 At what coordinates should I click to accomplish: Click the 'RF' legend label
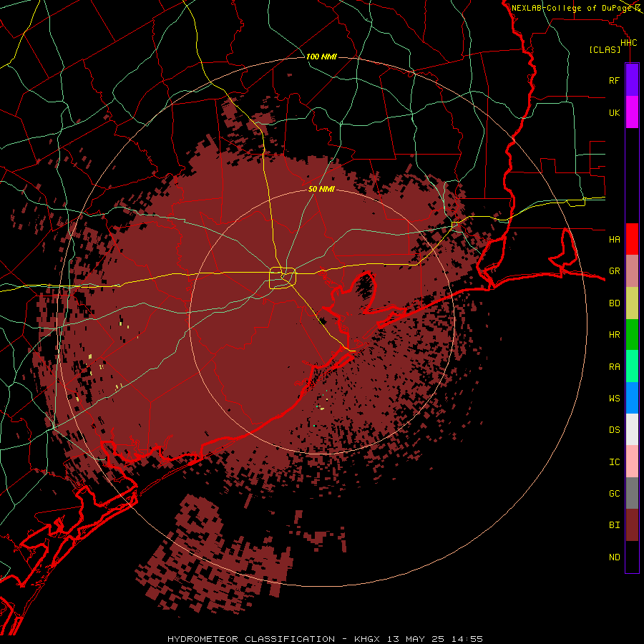tap(614, 80)
